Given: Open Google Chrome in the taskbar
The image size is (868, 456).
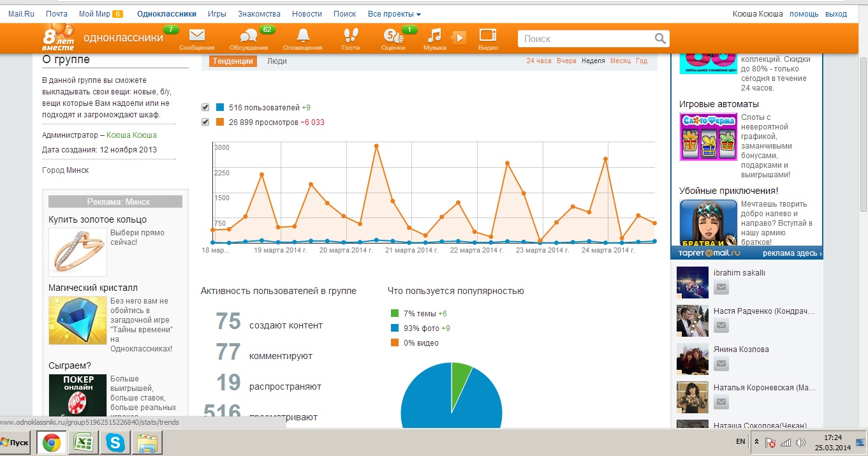Looking at the screenshot, I should pyautogui.click(x=52, y=443).
